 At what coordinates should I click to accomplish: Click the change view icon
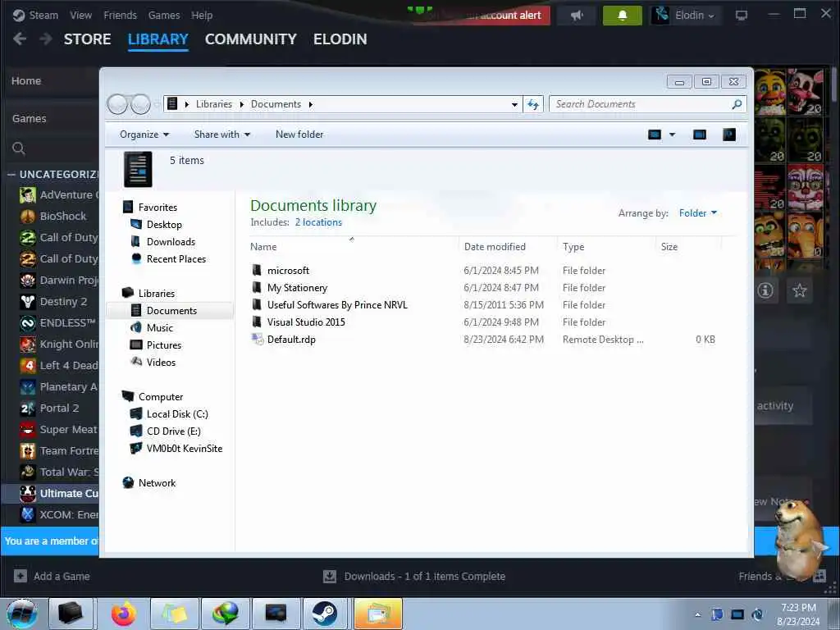[x=655, y=135]
